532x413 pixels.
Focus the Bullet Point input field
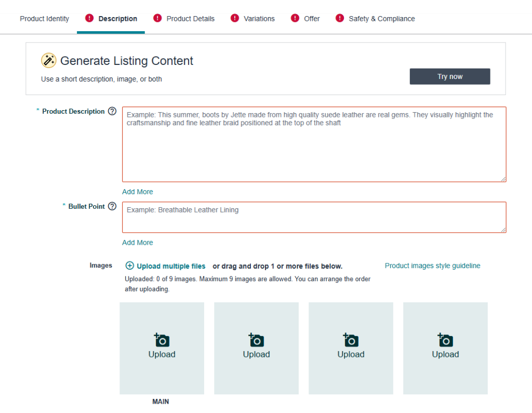pos(314,217)
